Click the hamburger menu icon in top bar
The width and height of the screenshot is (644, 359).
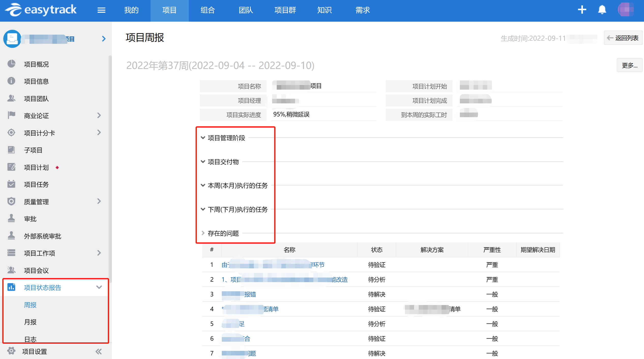coord(101,10)
